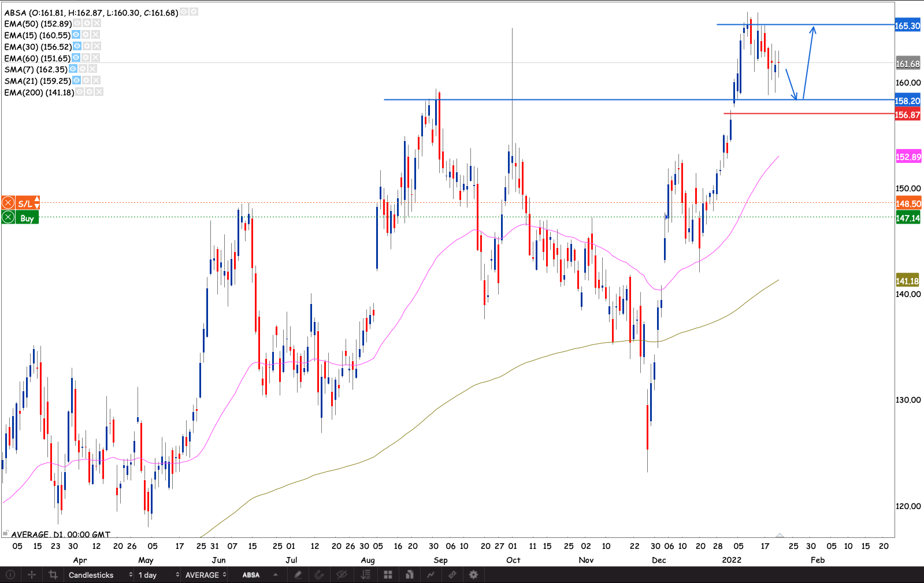The height and width of the screenshot is (583, 924).
Task: Toggle hide-all-drawings eye icon
Action: 342,575
